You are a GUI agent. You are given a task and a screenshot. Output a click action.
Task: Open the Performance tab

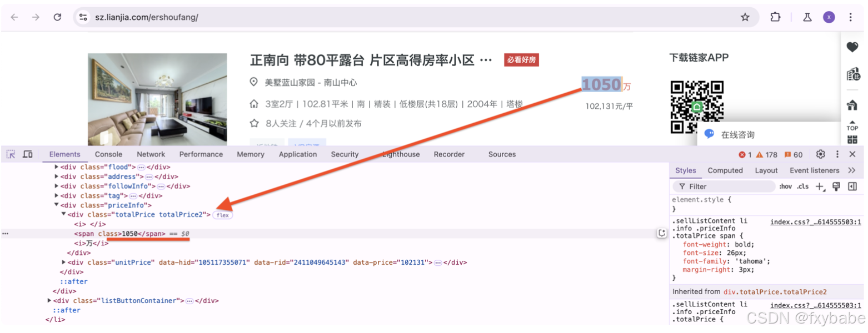(x=201, y=154)
